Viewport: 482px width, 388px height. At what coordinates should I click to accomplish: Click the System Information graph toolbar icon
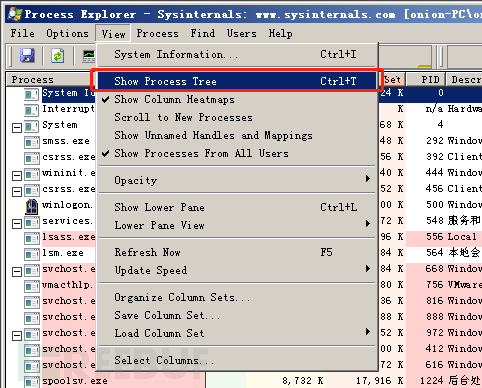(89, 56)
